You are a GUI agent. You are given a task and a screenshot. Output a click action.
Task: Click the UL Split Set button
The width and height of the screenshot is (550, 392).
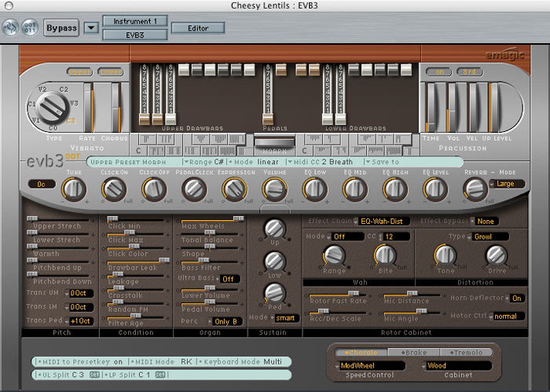point(94,375)
